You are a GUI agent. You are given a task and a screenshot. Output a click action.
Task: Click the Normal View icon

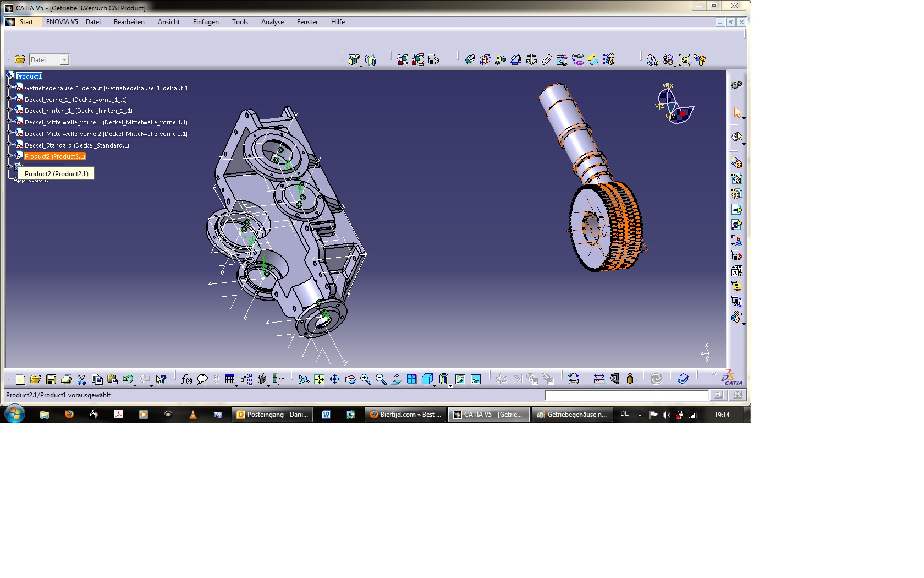tap(397, 379)
